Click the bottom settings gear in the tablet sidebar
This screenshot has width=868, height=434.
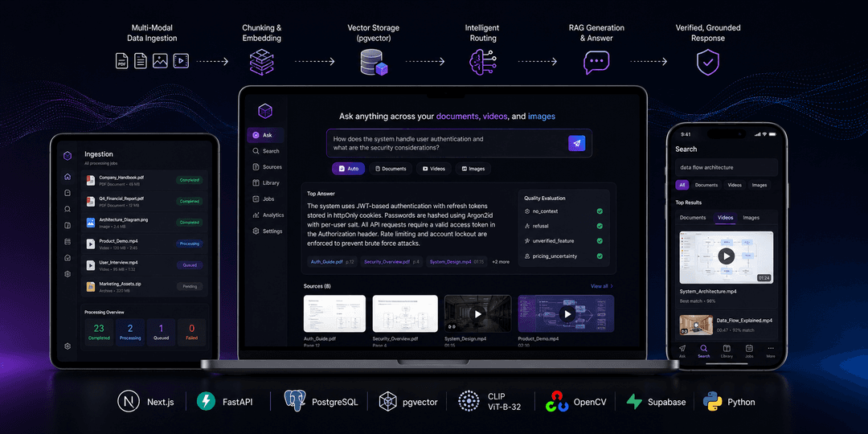68,346
